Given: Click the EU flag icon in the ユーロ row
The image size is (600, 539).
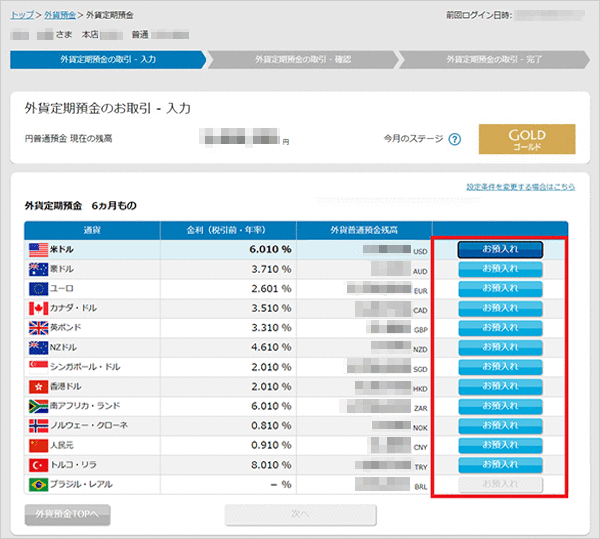Looking at the screenshot, I should [x=38, y=289].
